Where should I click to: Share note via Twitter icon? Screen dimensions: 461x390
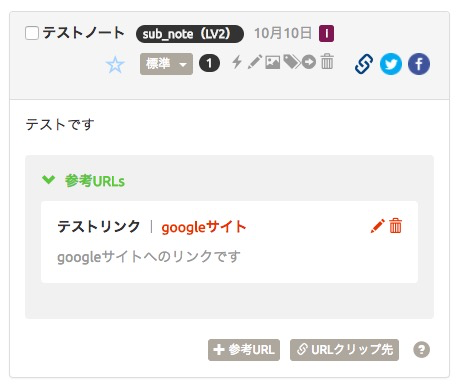pyautogui.click(x=391, y=64)
